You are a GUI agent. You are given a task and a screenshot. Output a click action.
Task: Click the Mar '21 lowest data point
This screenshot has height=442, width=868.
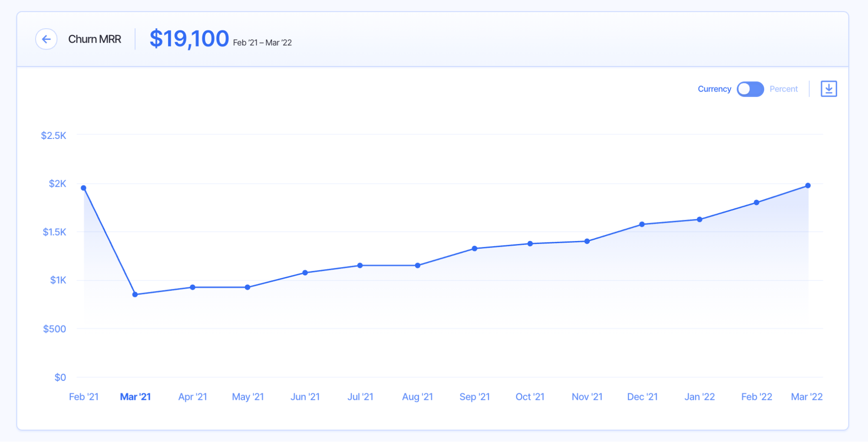(135, 294)
